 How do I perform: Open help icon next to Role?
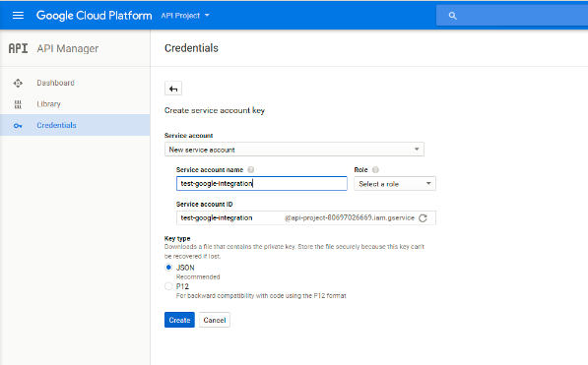pyautogui.click(x=375, y=170)
